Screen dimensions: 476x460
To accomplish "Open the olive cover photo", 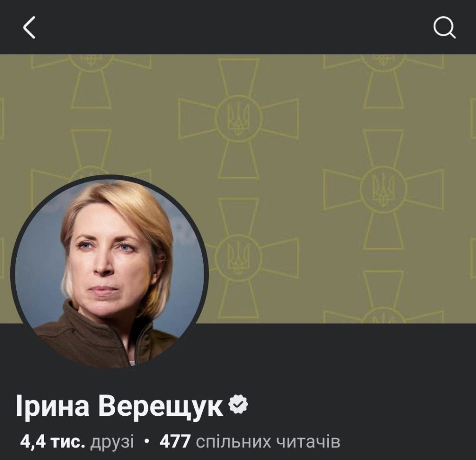I will click(x=238, y=188).
